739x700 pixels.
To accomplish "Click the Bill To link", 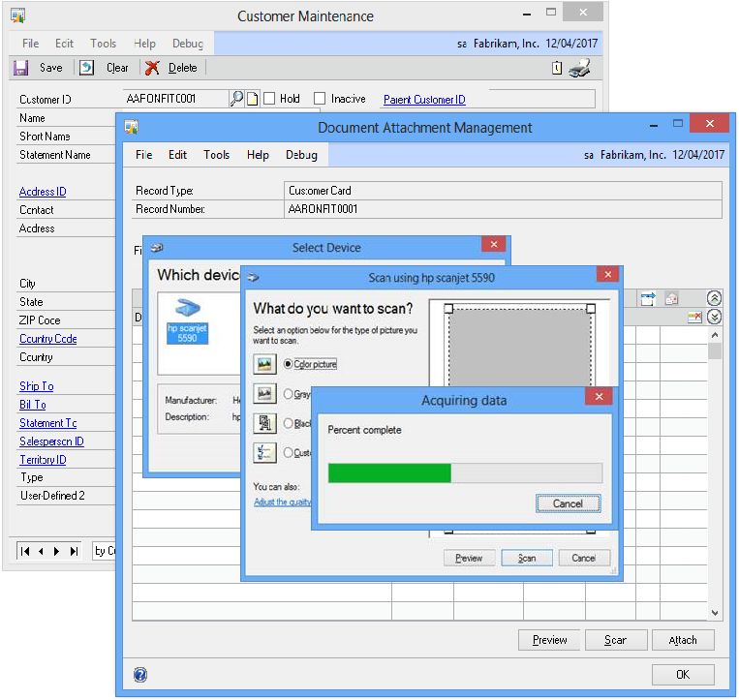I will pyautogui.click(x=33, y=404).
